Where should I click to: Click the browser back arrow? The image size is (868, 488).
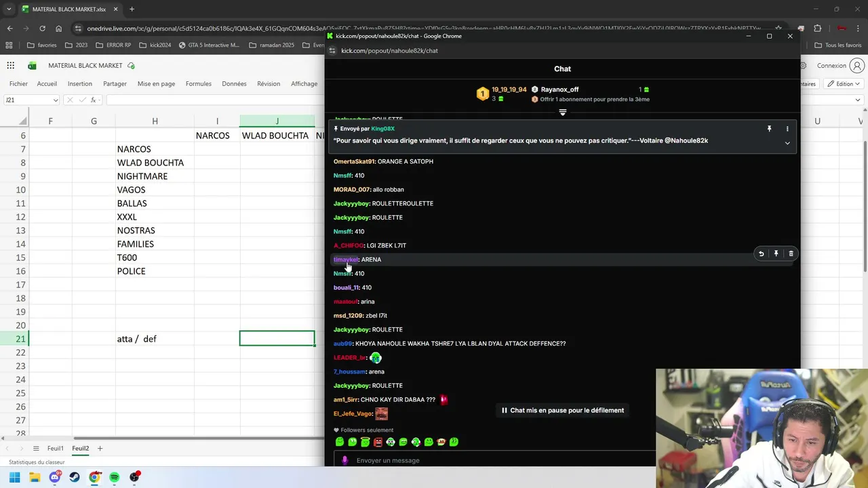[9, 28]
